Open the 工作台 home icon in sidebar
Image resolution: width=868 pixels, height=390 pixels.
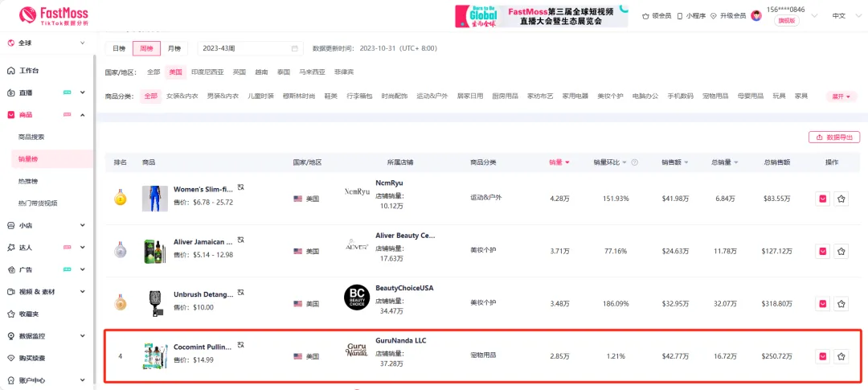[10, 70]
